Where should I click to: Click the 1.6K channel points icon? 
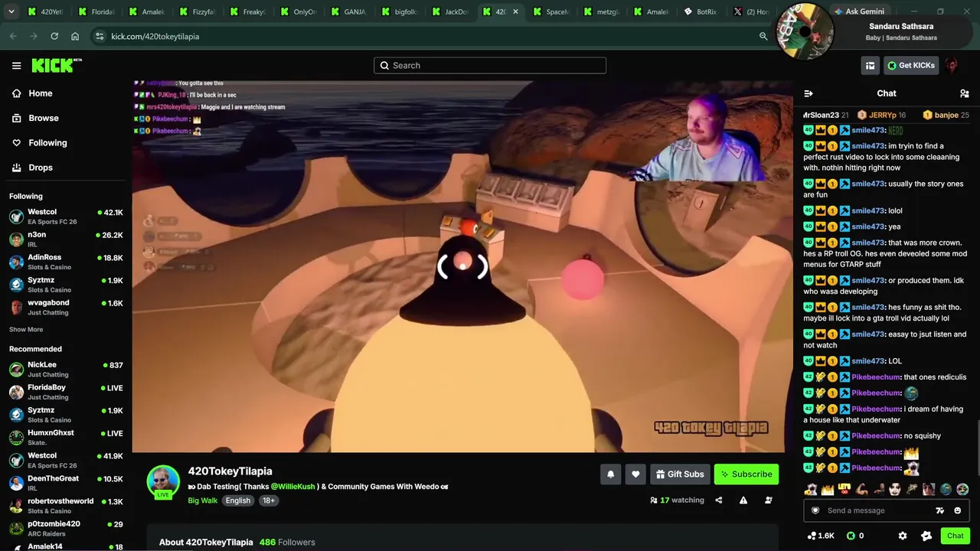point(812,536)
